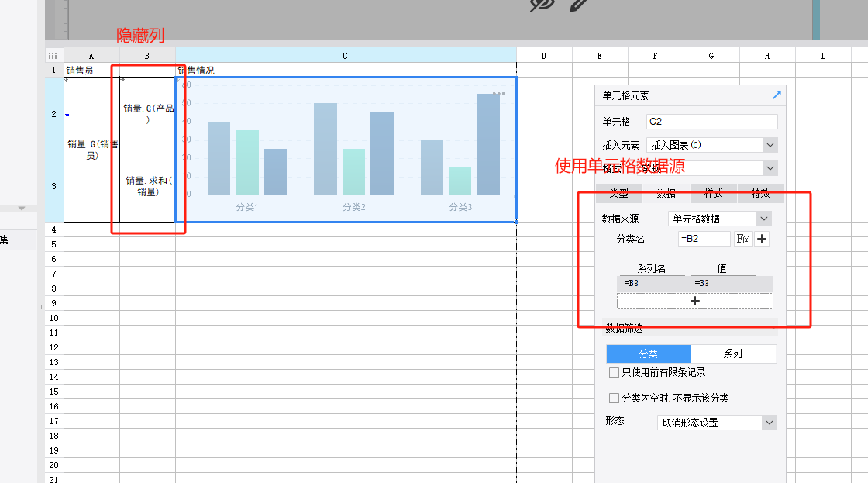
Task: Open chart options three-dot menu
Action: pos(499,94)
